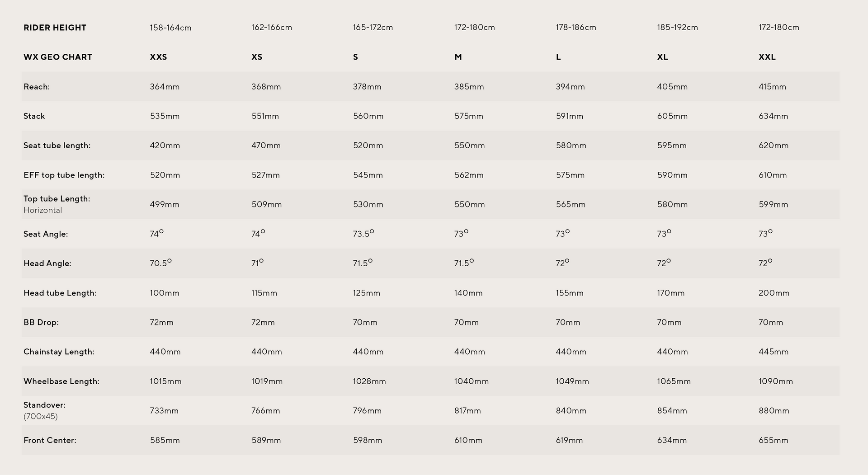The image size is (868, 475).
Task: Click the 70.5° head angle value
Action: pos(160,263)
